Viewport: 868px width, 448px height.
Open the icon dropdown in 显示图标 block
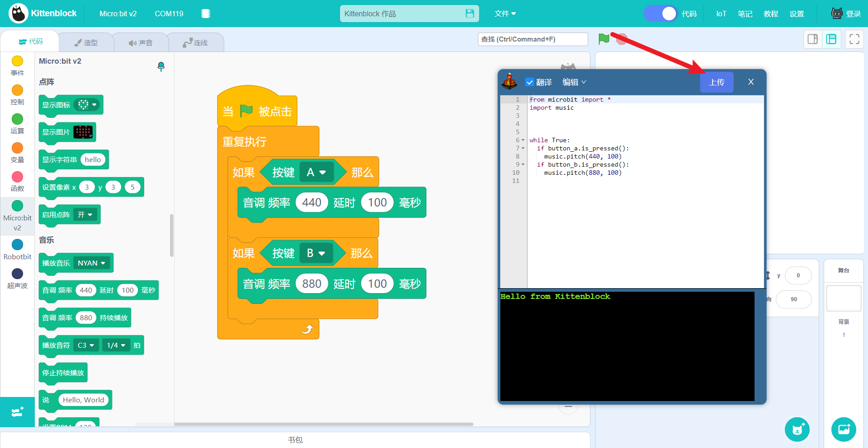(x=87, y=105)
